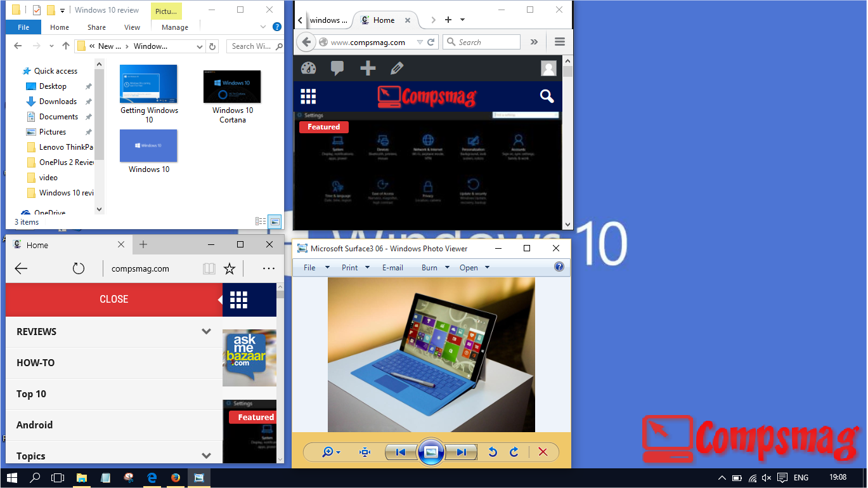The image size is (868, 488).
Task: Click the Firefox Search input field
Action: pyautogui.click(x=481, y=42)
